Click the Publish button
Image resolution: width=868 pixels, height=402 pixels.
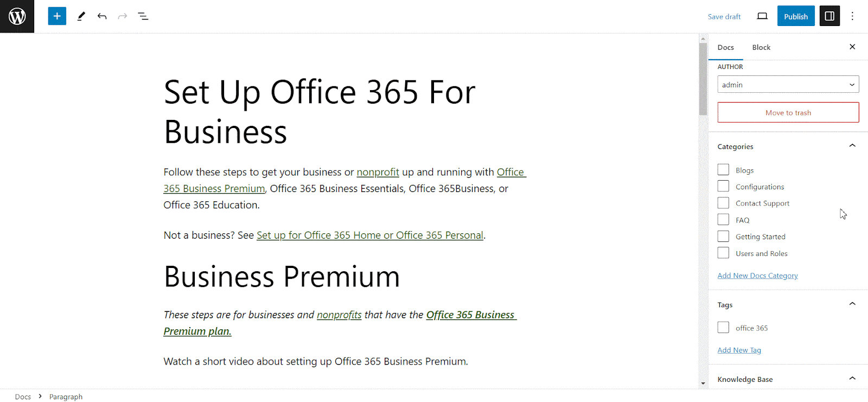pyautogui.click(x=795, y=16)
